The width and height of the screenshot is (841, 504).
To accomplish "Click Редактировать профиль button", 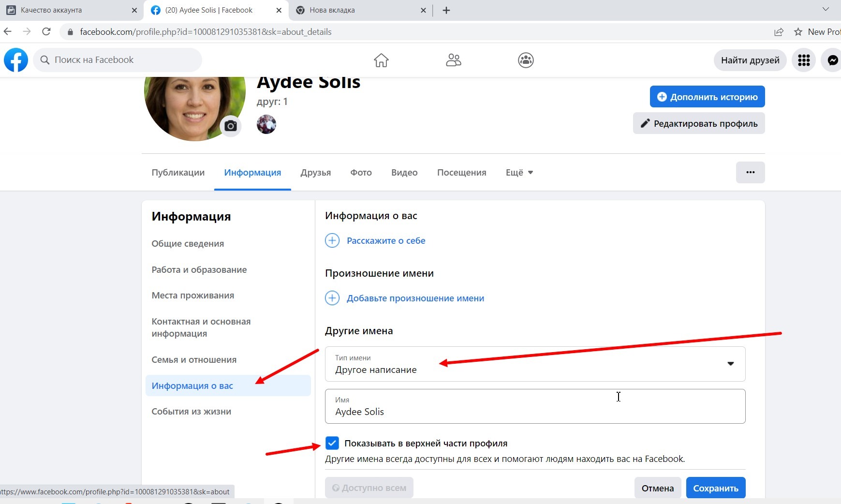I will (699, 123).
